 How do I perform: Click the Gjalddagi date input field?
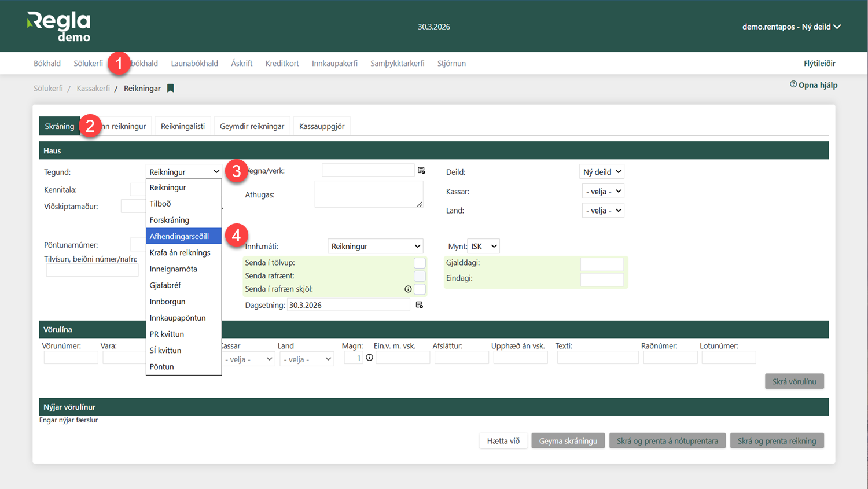[602, 264]
